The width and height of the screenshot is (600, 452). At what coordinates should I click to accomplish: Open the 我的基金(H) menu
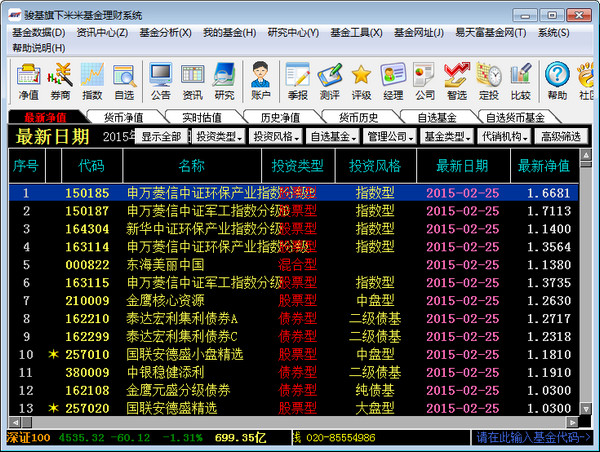click(230, 33)
